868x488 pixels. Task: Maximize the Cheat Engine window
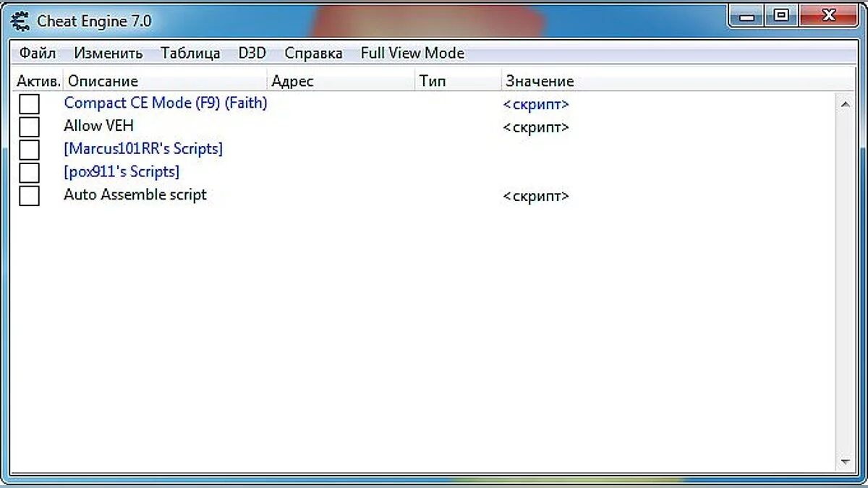[781, 14]
